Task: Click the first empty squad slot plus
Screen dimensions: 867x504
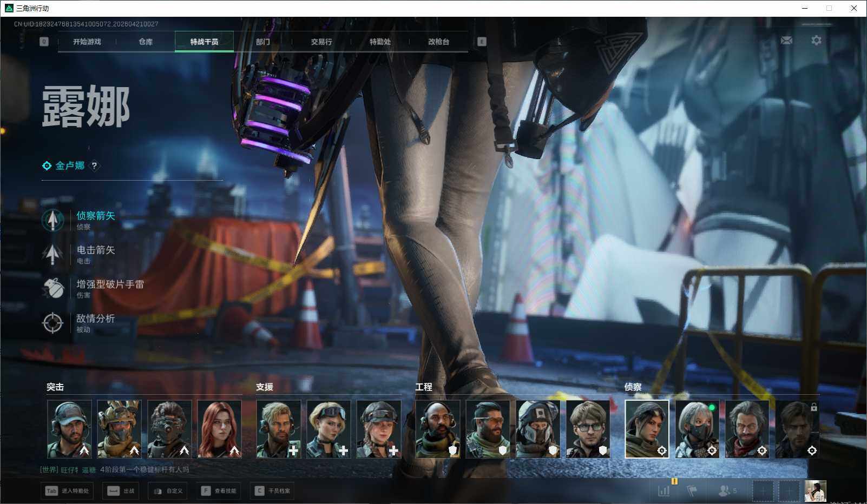Action: click(763, 491)
